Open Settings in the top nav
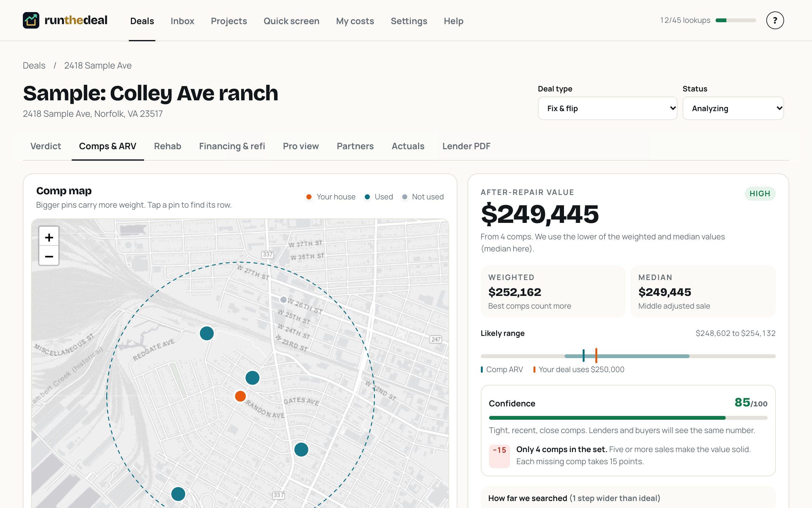The width and height of the screenshot is (812, 508). (x=409, y=21)
